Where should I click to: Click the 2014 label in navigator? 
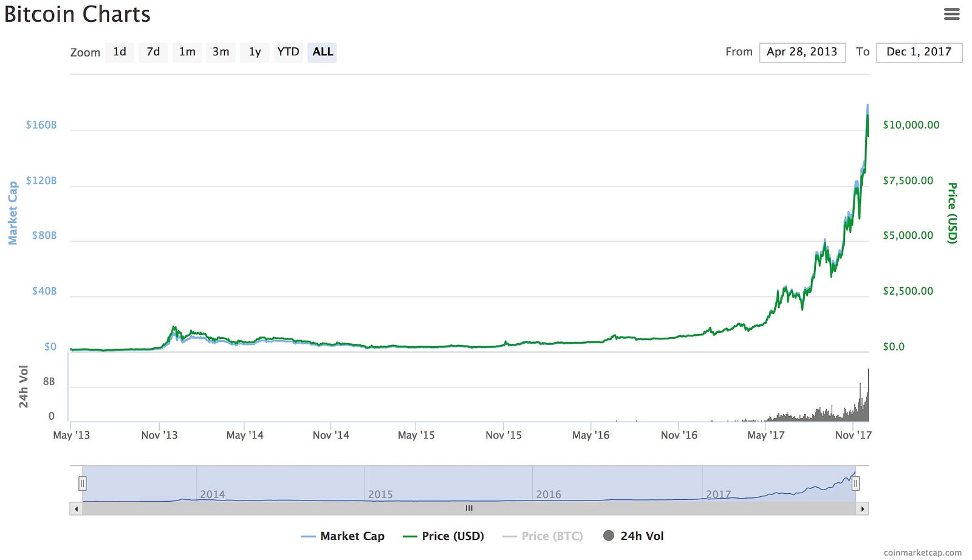point(213,494)
